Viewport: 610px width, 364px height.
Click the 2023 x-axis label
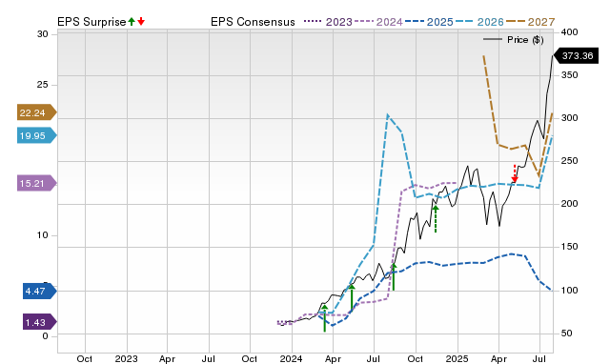pyautogui.click(x=127, y=358)
